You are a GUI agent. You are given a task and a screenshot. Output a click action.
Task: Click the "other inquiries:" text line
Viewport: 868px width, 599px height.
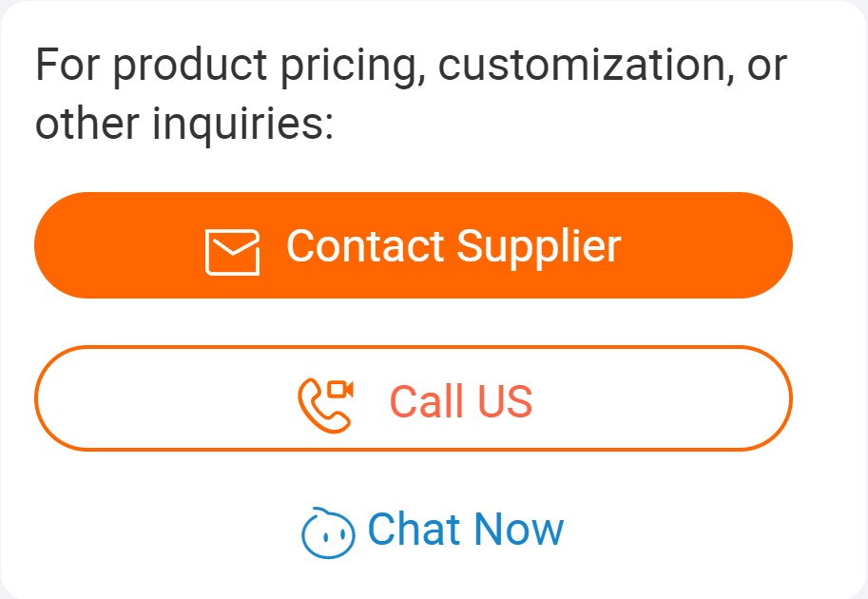(184, 125)
